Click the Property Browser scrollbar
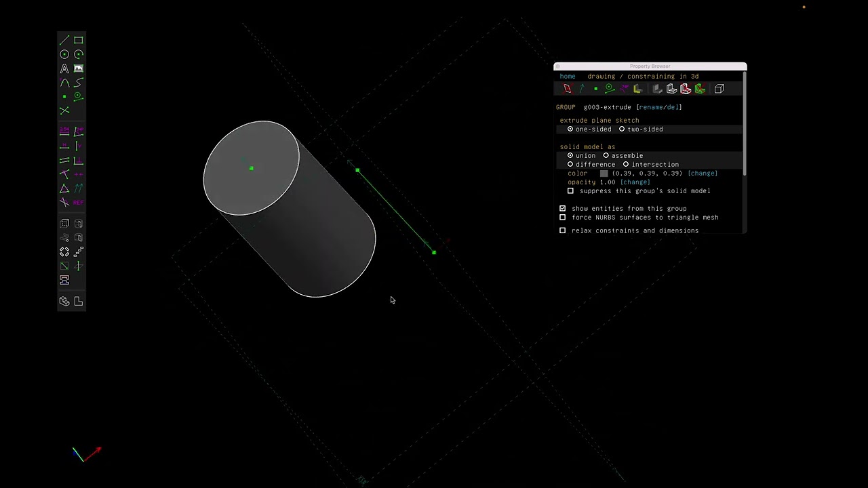868x488 pixels. [x=744, y=122]
